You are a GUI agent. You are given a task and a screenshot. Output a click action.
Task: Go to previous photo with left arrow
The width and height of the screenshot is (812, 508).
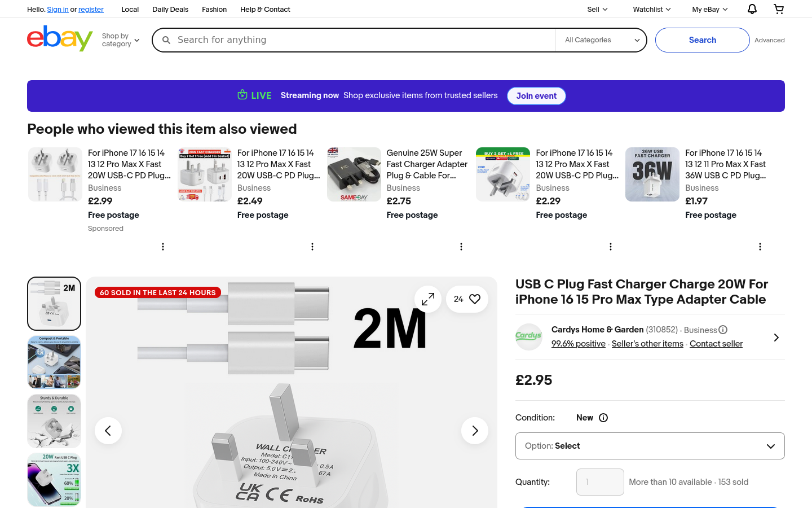pyautogui.click(x=108, y=430)
